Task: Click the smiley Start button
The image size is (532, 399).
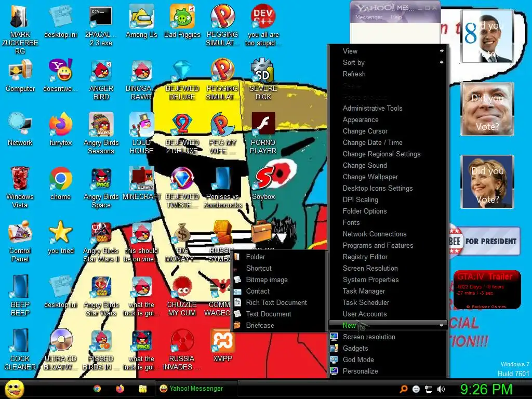Action: pos(14,389)
